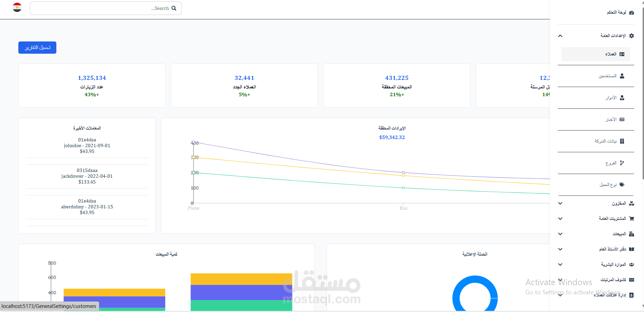
Task: Select the نوع العميل tag icon
Action: coord(623,185)
